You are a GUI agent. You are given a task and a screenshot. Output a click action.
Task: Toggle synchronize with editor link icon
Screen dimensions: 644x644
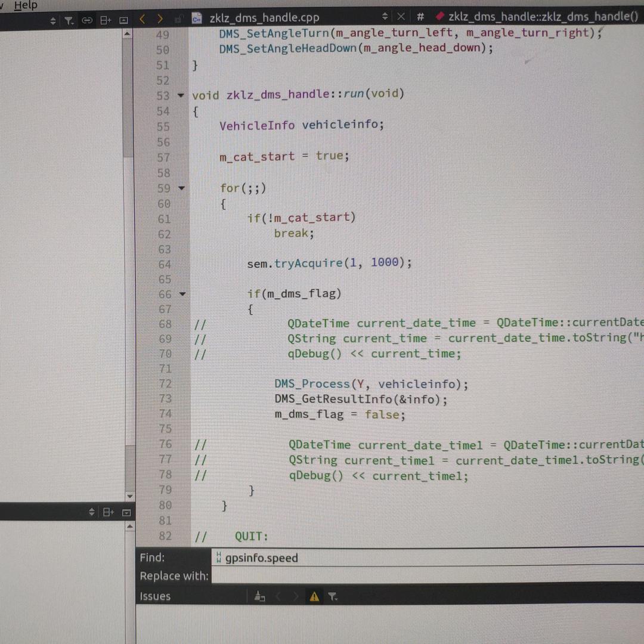coord(87,21)
